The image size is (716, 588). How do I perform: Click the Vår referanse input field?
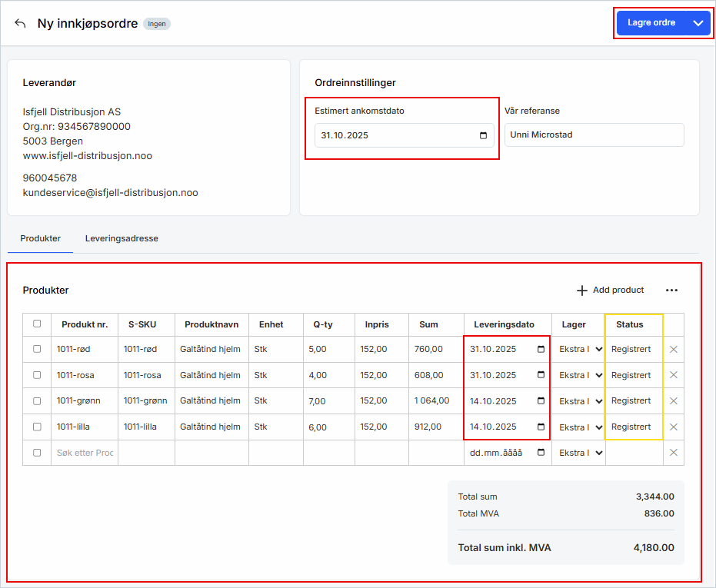click(x=594, y=135)
